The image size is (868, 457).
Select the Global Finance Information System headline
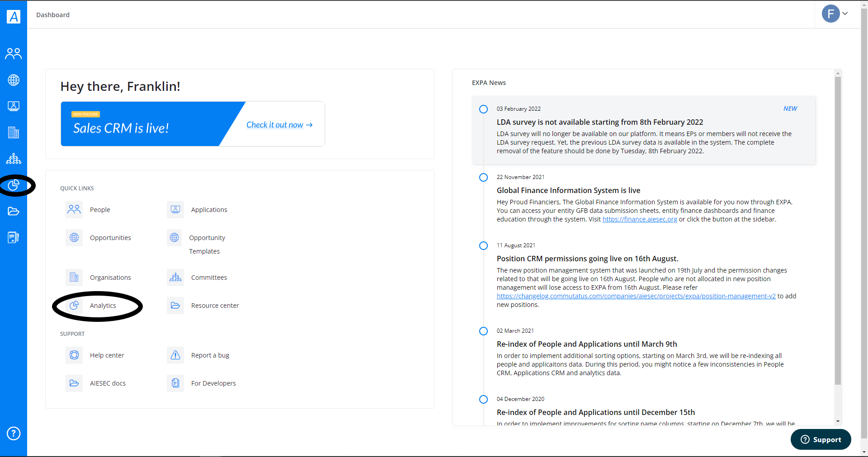(x=568, y=190)
